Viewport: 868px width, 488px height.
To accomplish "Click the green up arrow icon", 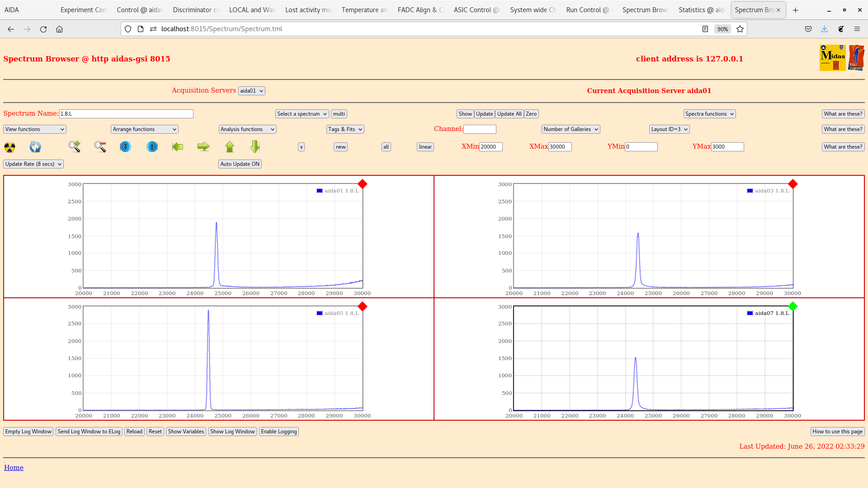I will tap(230, 146).
